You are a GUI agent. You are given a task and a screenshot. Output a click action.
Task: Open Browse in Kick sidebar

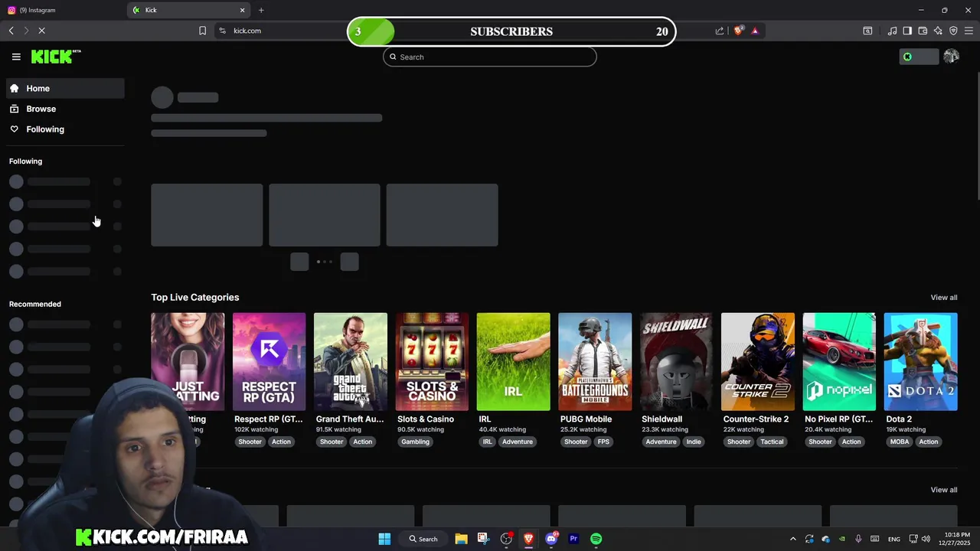[x=65, y=109]
